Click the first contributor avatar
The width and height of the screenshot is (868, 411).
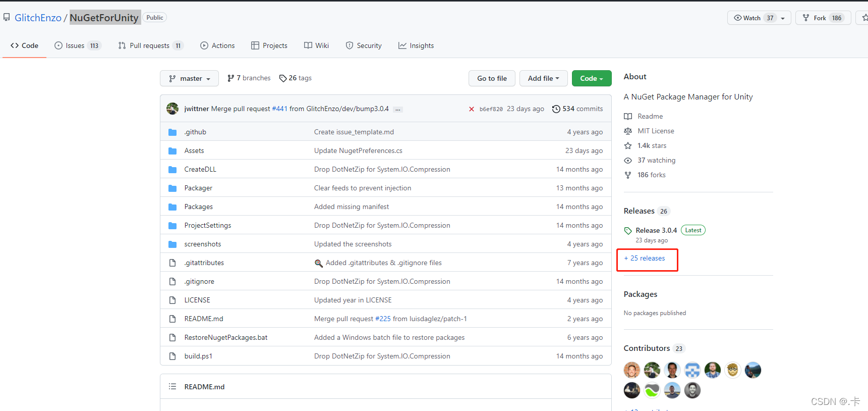pos(632,370)
